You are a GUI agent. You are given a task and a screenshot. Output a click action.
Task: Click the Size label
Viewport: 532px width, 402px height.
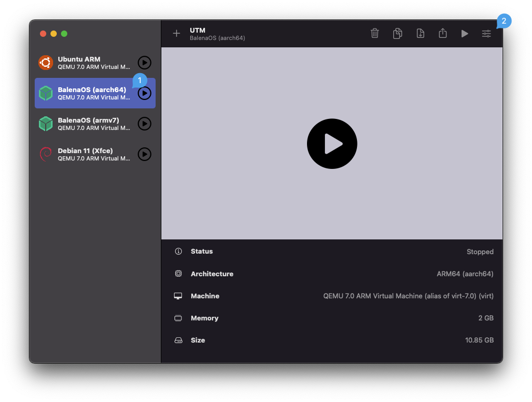(198, 340)
